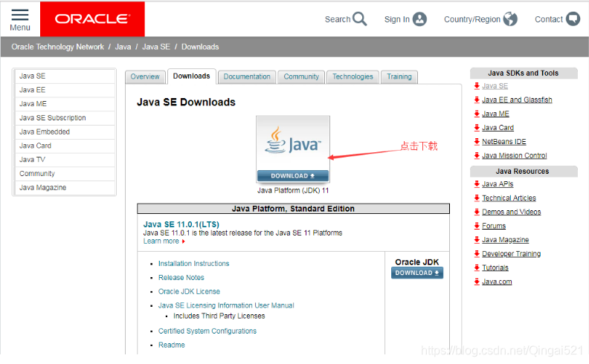Open the Community tab
This screenshot has height=364, width=589.
coord(301,77)
